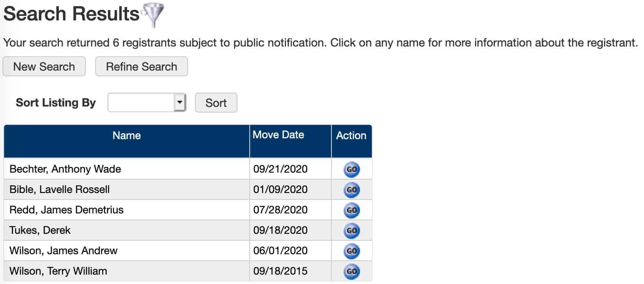Click GO icon for Bechter, Anthony Wade
The image size is (644, 284).
(x=351, y=169)
